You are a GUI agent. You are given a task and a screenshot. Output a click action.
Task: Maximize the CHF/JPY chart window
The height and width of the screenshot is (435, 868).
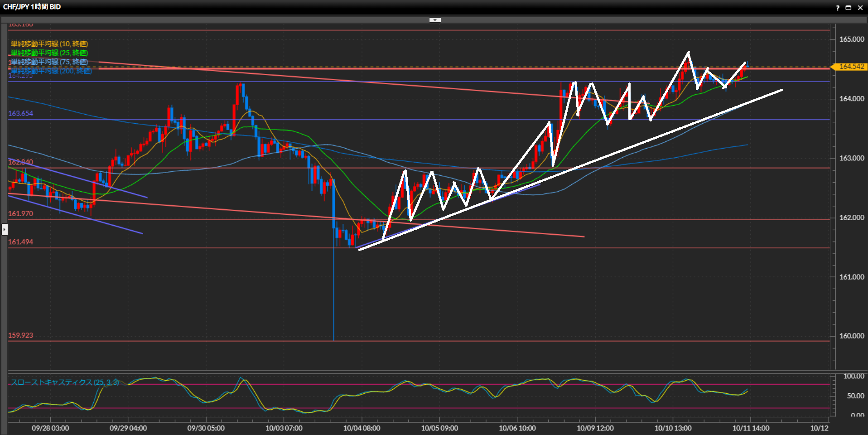pyautogui.click(x=849, y=8)
